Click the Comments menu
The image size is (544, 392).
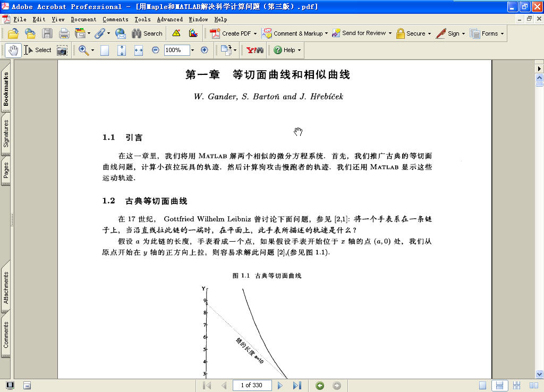tap(115, 20)
